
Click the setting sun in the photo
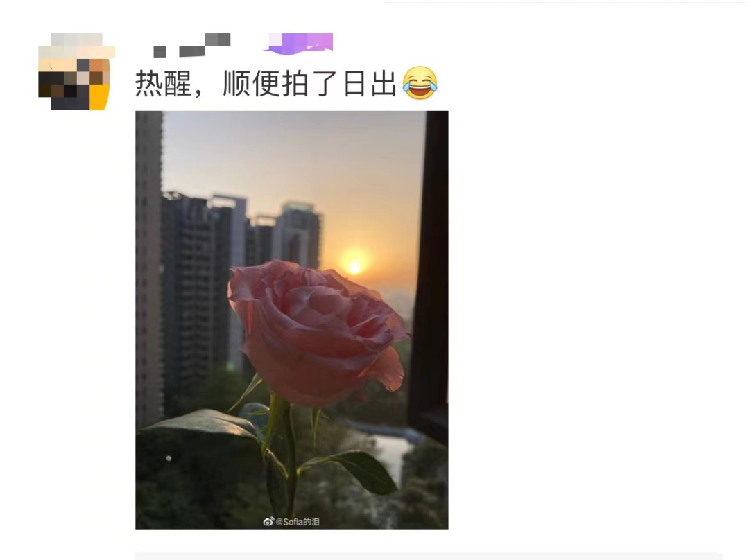354,266
